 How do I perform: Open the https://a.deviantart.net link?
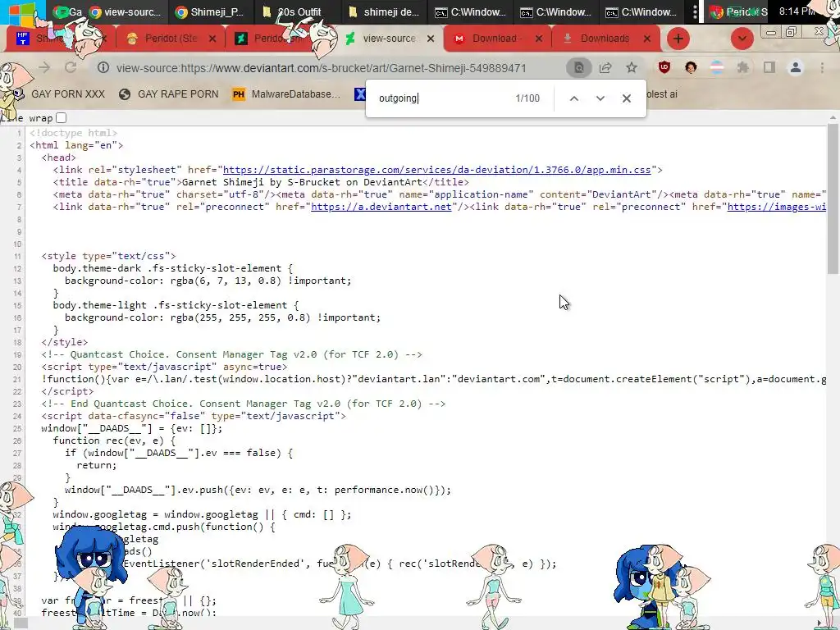(x=381, y=207)
